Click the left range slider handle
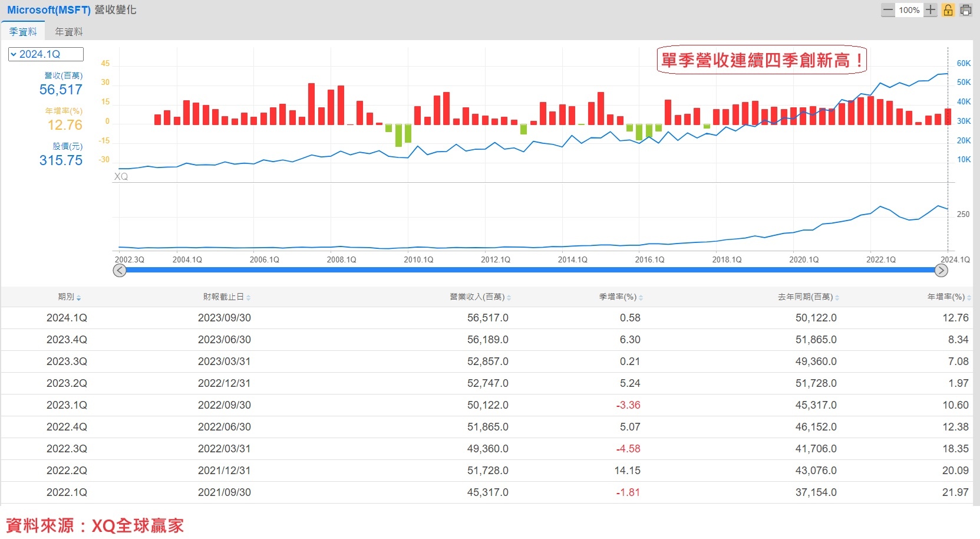 [120, 270]
